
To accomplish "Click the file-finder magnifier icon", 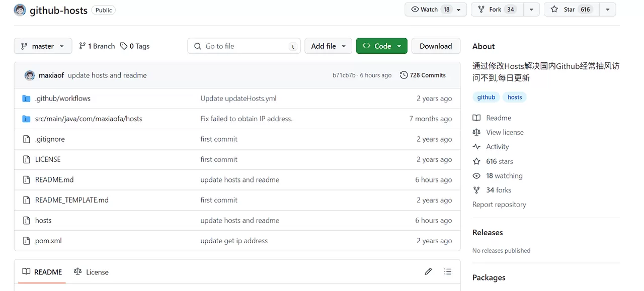I will (x=197, y=46).
